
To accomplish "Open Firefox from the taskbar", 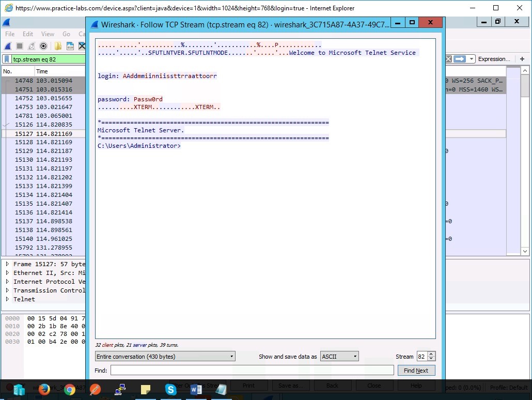I will (x=44, y=390).
